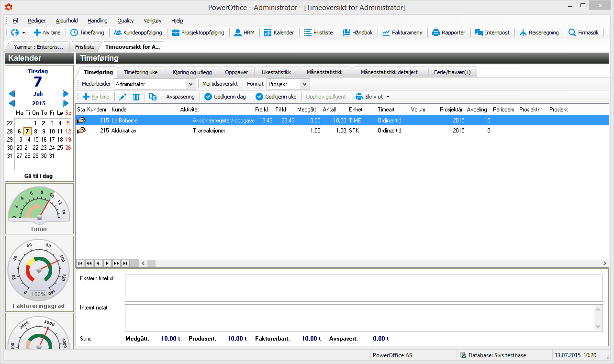Click the Mertidsoversikt button
The image size is (614, 364).
click(220, 84)
